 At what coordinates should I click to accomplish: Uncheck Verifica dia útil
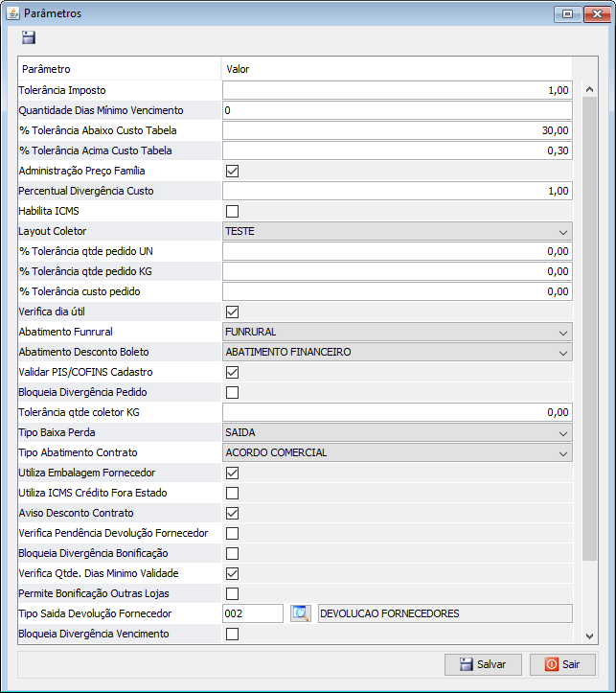click(232, 312)
